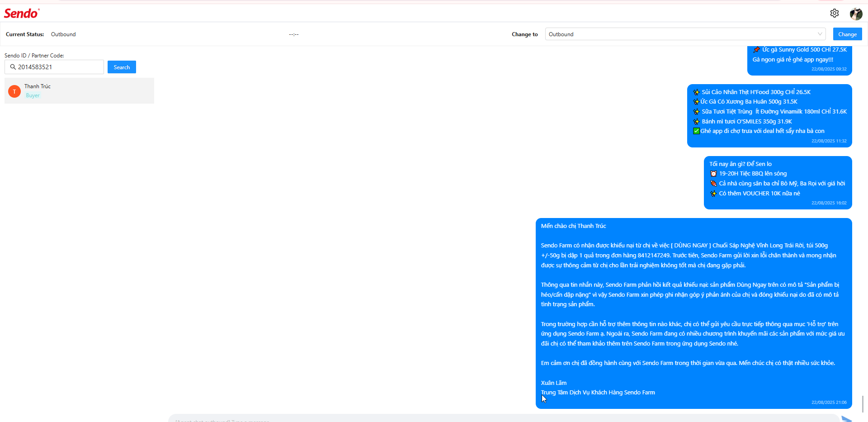Click the timestamp 22/08/2025 21:06
The height and width of the screenshot is (422, 868).
pos(829,402)
